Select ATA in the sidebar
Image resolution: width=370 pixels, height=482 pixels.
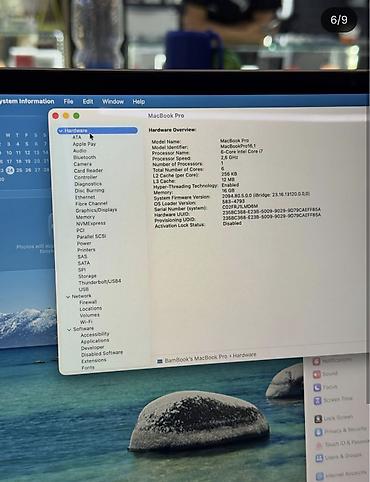(x=77, y=137)
